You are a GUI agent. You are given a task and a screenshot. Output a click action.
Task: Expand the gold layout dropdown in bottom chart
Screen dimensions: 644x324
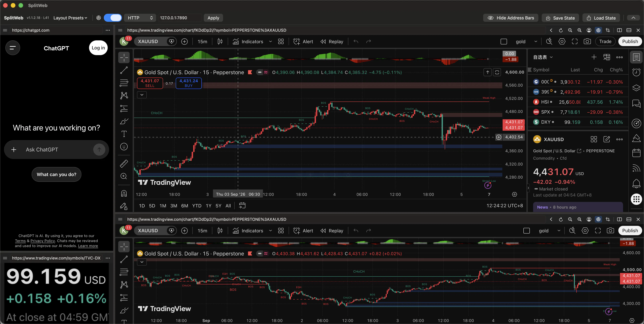pos(559,231)
